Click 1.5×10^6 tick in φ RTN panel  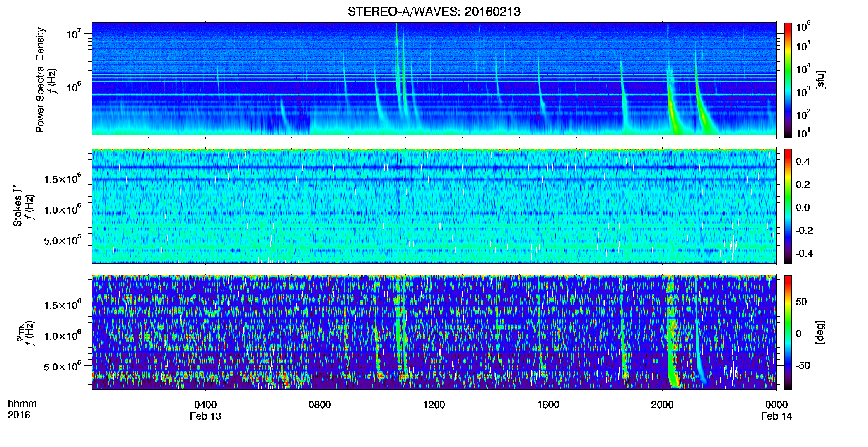tap(63, 305)
